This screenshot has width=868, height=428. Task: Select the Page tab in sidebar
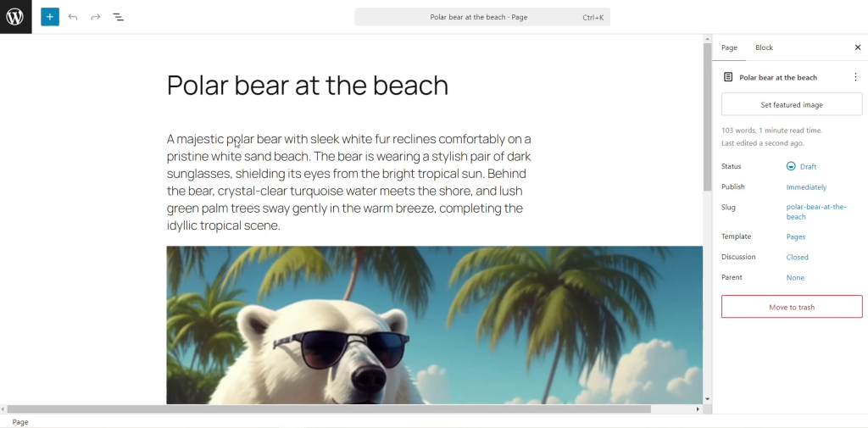point(729,47)
